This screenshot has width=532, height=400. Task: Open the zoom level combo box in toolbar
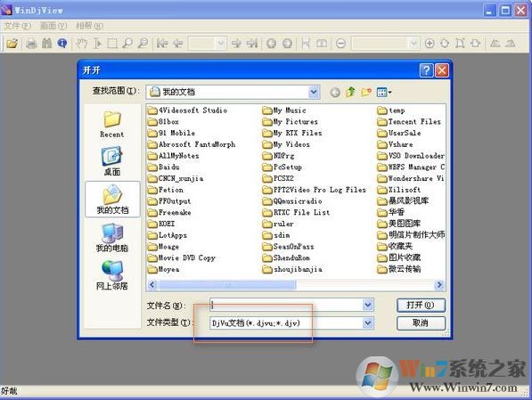[x=385, y=44]
